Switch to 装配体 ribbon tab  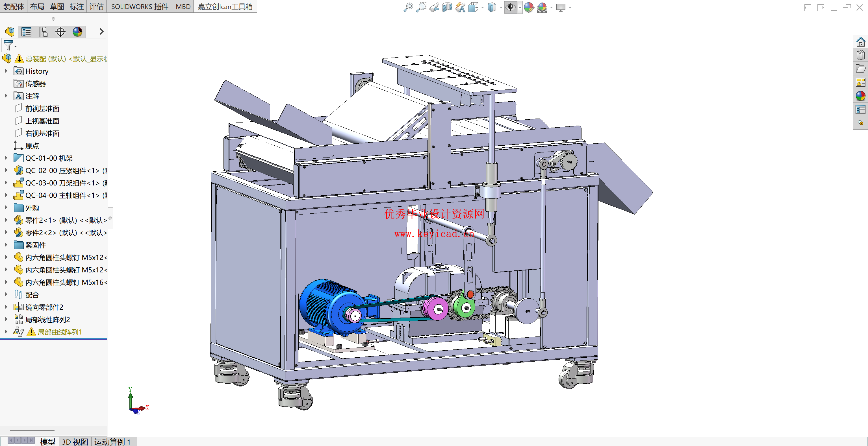coord(14,7)
